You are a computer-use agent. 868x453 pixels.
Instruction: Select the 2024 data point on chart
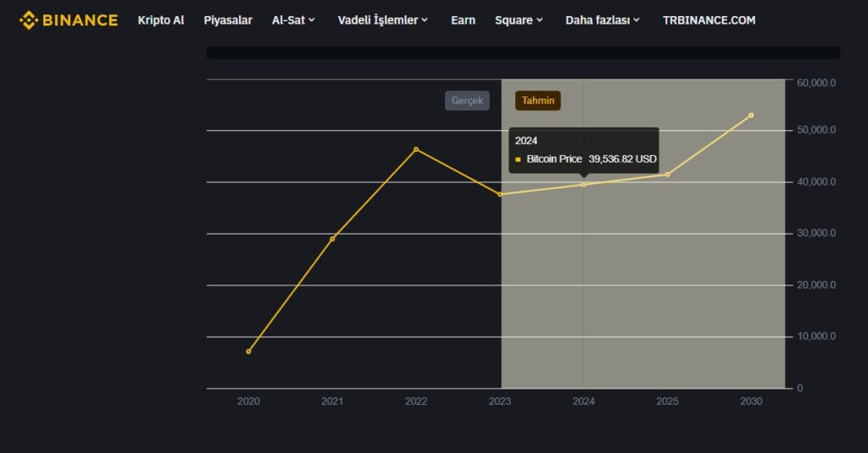click(583, 185)
